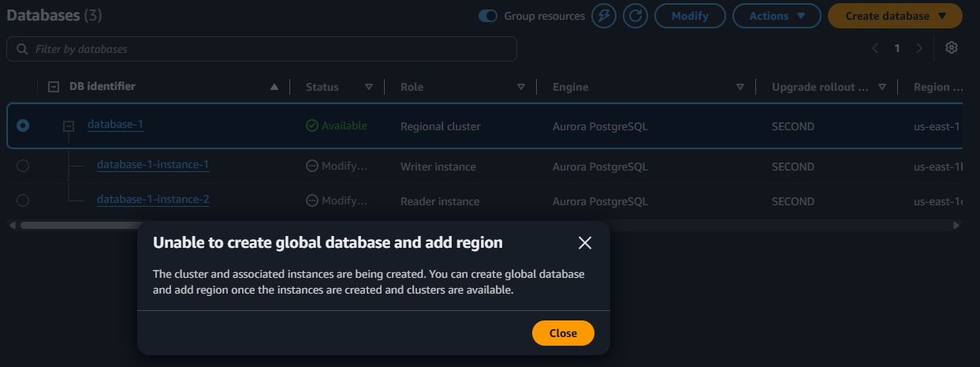Click the Regional cluster role cell

[x=440, y=126]
